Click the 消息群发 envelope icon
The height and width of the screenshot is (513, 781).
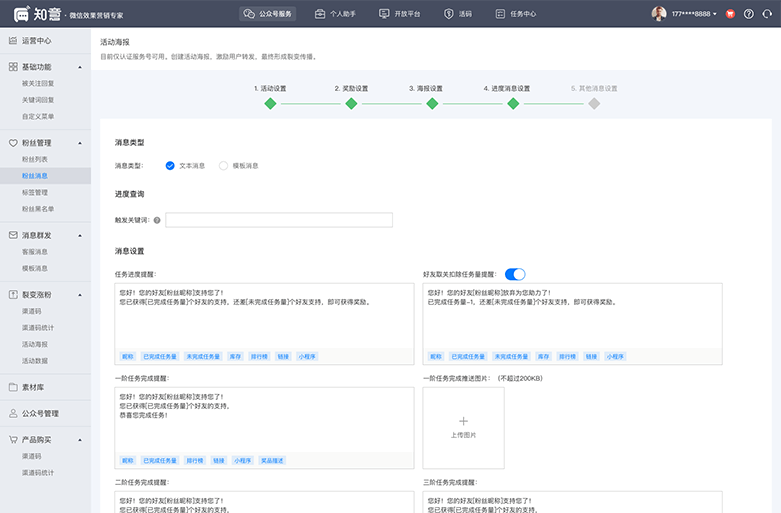13,235
